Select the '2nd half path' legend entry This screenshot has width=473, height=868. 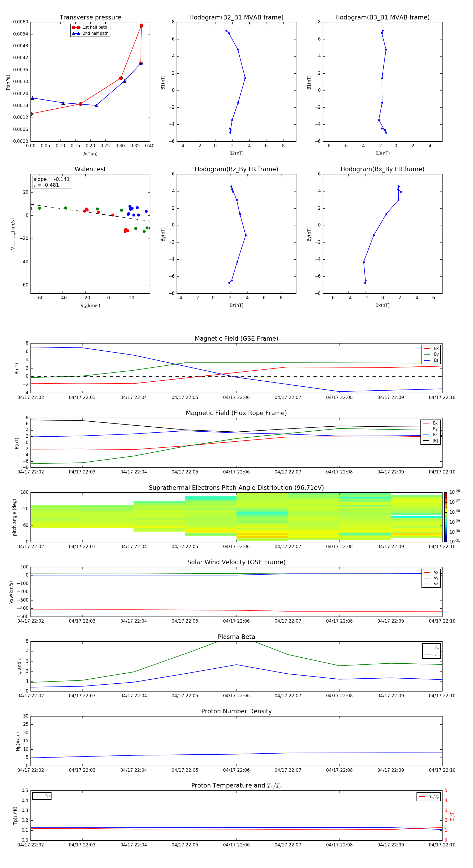point(90,33)
